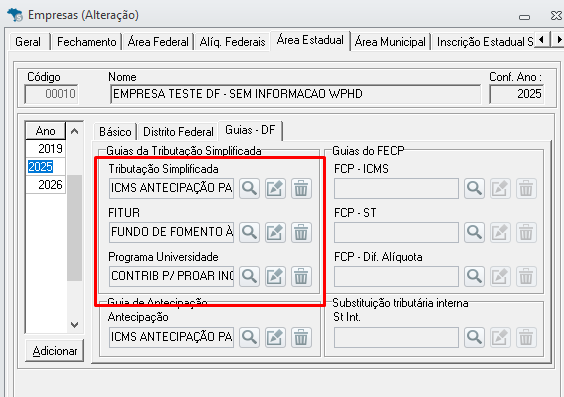Open the Distrito Federal sub-tab
564x397 pixels.
tap(178, 132)
